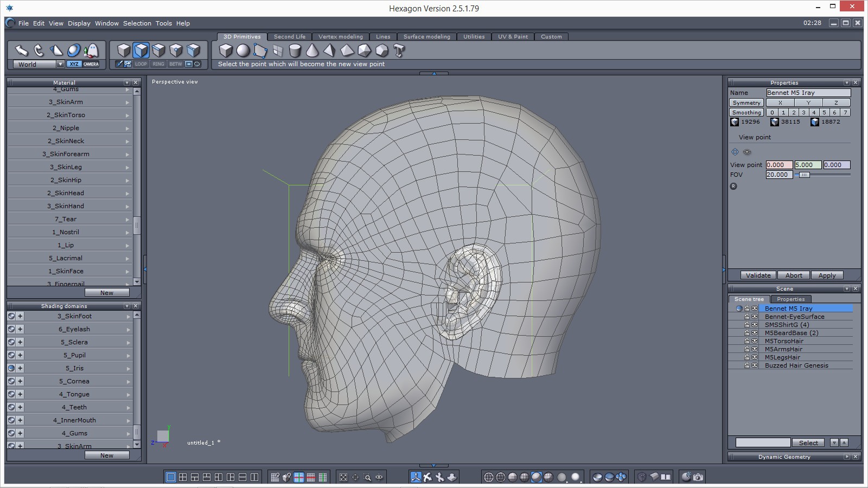Click the round R reset button
This screenshot has width=868, height=488.
pos(733,186)
